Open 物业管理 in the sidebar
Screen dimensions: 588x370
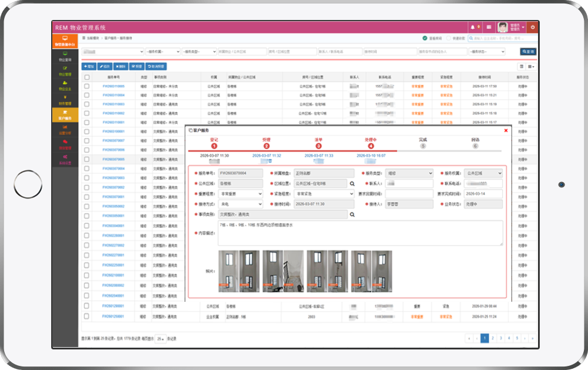[x=65, y=71]
